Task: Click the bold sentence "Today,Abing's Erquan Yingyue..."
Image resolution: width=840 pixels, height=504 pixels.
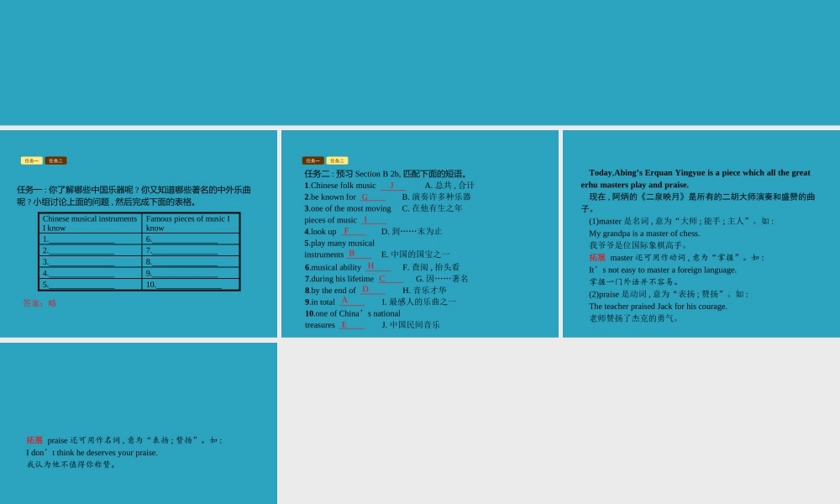Action: (x=696, y=179)
